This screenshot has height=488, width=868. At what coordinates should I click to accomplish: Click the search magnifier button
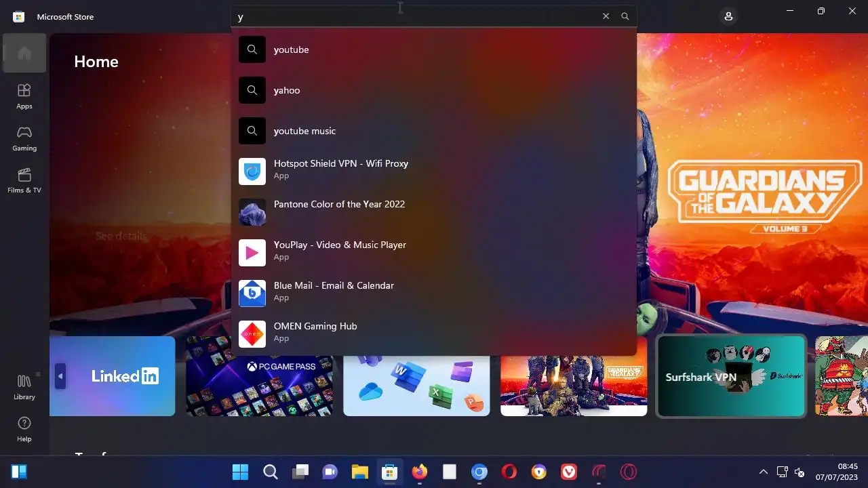click(x=625, y=16)
